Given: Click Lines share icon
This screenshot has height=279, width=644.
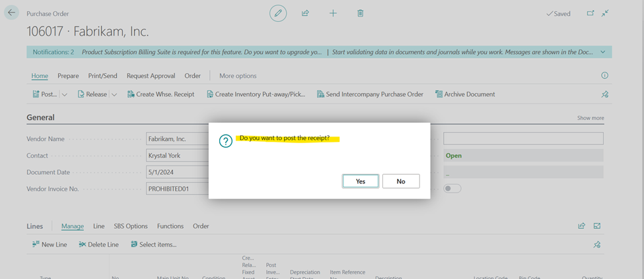Looking at the screenshot, I should point(581,226).
